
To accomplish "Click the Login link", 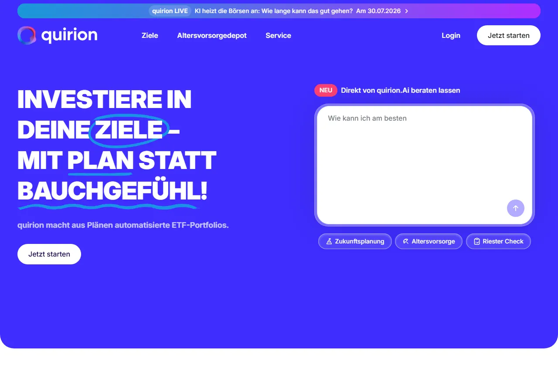I will 451,35.
